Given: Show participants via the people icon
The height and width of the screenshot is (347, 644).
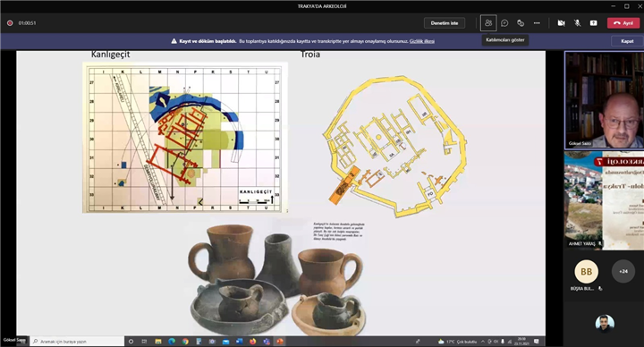Looking at the screenshot, I should [488, 23].
